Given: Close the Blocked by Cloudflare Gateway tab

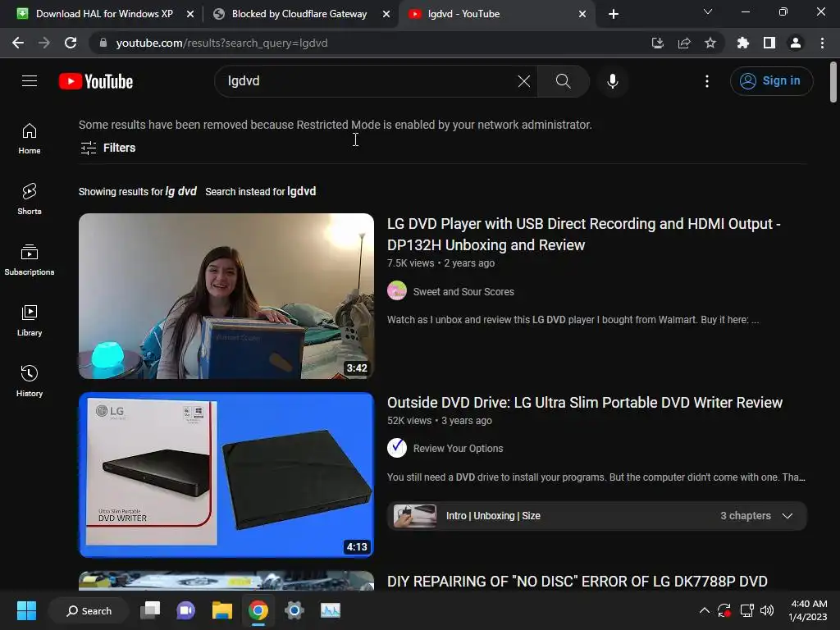Looking at the screenshot, I should pos(386,14).
